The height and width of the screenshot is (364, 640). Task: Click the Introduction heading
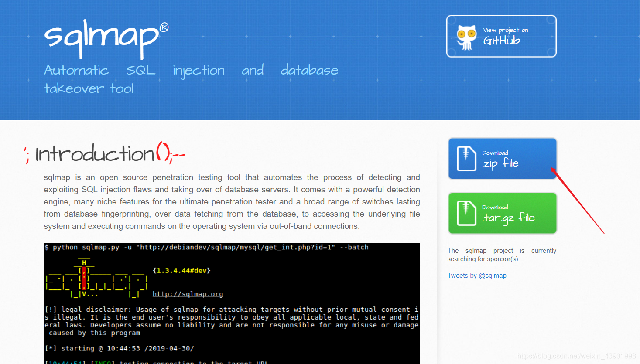[105, 154]
